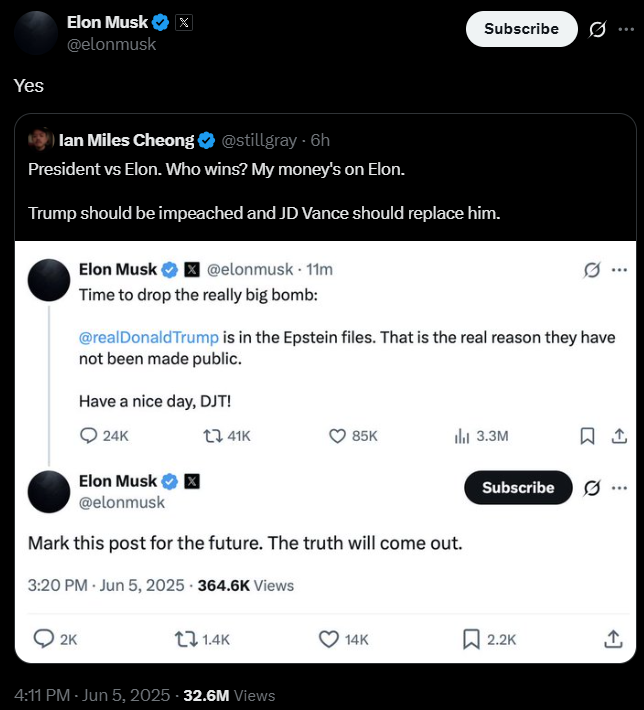
Task: Like the post with 14K likes
Action: click(x=329, y=639)
